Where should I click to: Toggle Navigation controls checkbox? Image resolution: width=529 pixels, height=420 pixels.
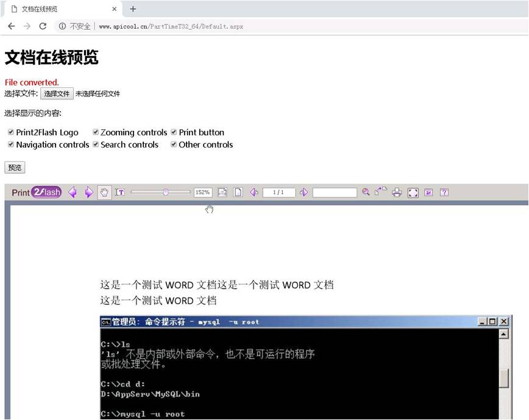click(x=11, y=144)
